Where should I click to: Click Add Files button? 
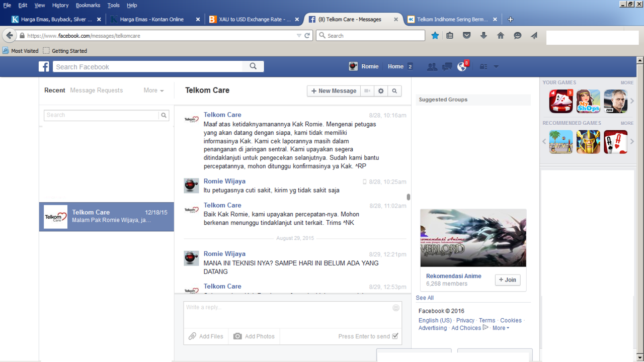[206, 336]
